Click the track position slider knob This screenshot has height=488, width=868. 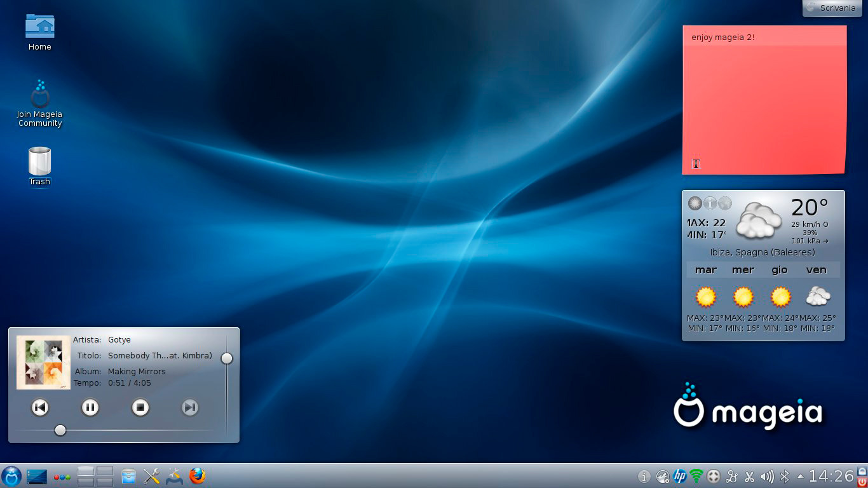60,430
